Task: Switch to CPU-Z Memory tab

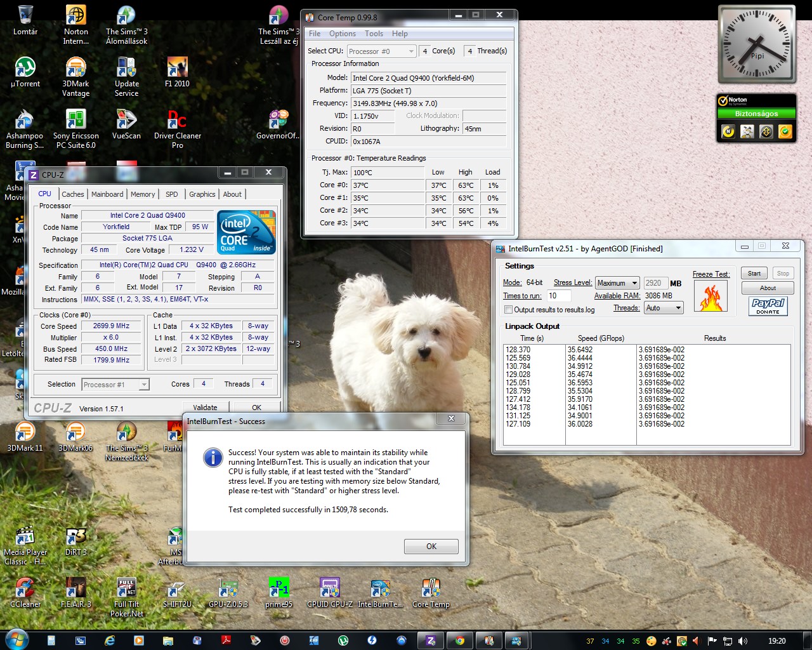Action: point(143,194)
